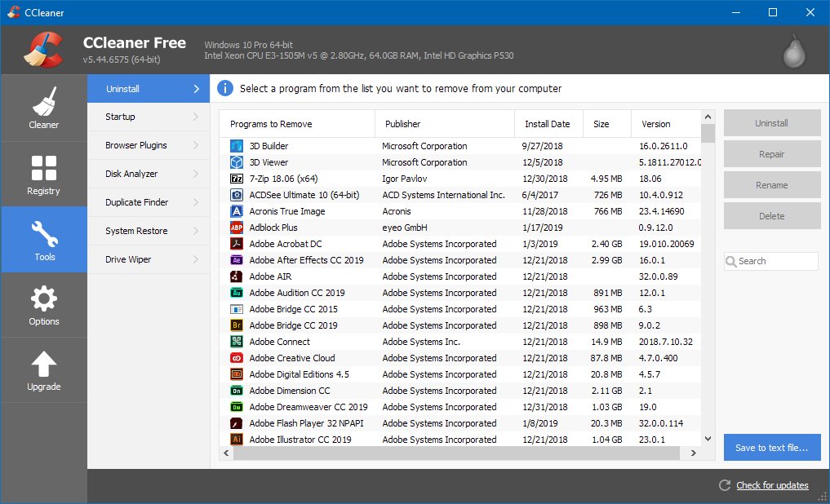830x504 pixels.
Task: Click the Uninstall button on the right
Action: coord(772,123)
